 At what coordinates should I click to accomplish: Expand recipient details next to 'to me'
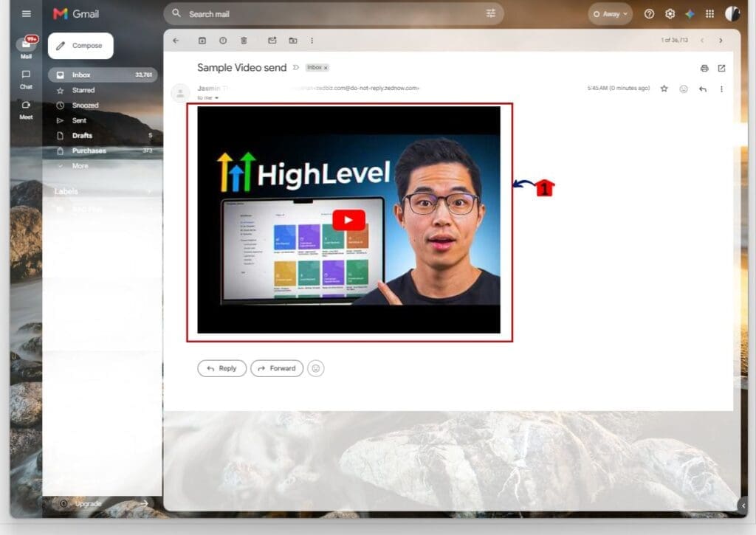pyautogui.click(x=216, y=98)
